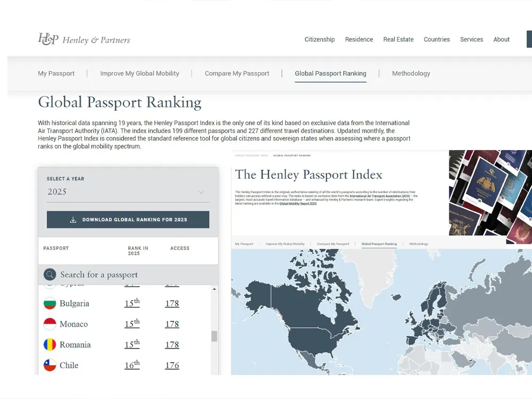Select Bulgaria in the passport list
Screen dimensions: 532x399
pos(74,303)
